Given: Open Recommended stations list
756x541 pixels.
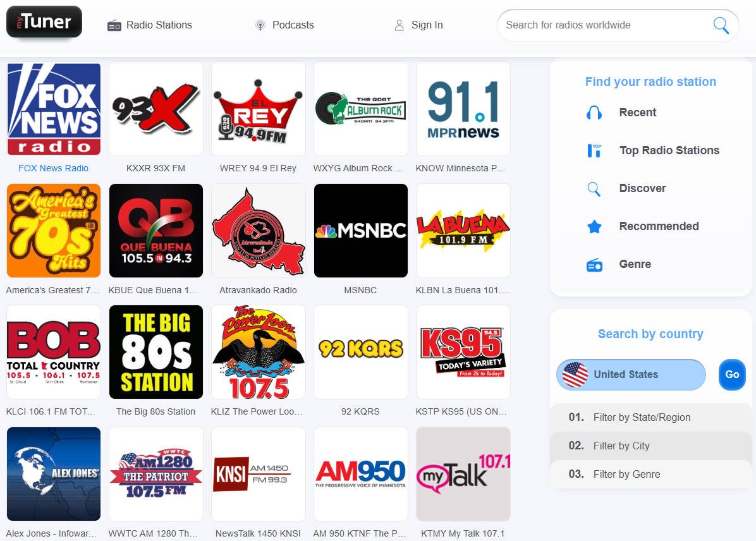Looking at the screenshot, I should coord(659,226).
